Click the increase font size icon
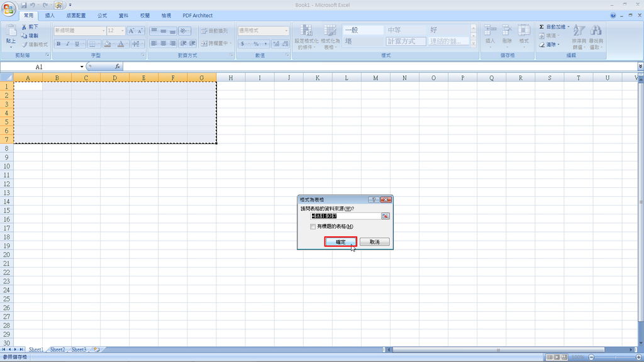The height and width of the screenshot is (362, 644). (131, 31)
